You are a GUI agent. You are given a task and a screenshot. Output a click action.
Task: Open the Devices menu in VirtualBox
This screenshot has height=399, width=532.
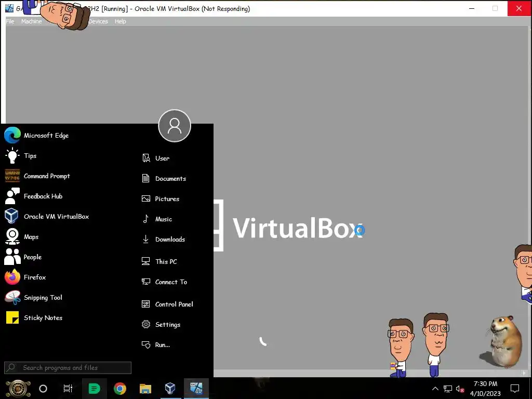[98, 21]
